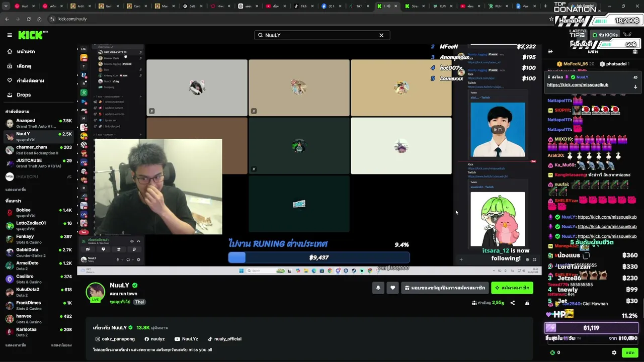Image resolution: width=644 pixels, height=362 pixels.
Task: Open the Thai language tag
Action: pyautogui.click(x=139, y=302)
